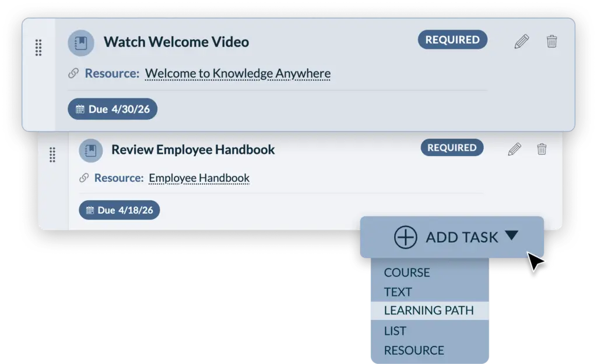
Task: Open the Welcome to Knowledge Anywhere resource link
Action: tap(237, 73)
